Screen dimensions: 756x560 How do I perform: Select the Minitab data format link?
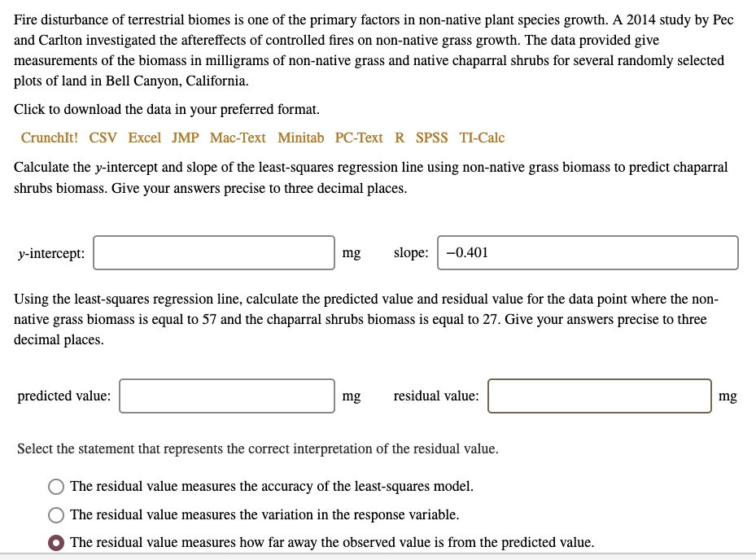(300, 138)
